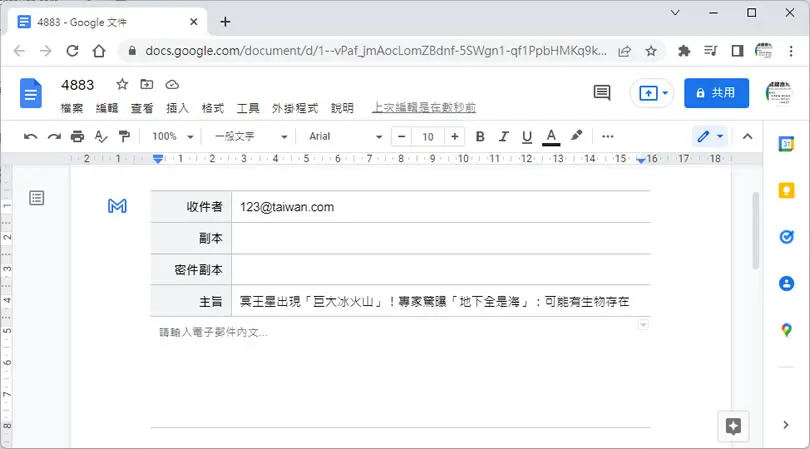810x449 pixels.
Task: Toggle bold formatting
Action: [480, 136]
